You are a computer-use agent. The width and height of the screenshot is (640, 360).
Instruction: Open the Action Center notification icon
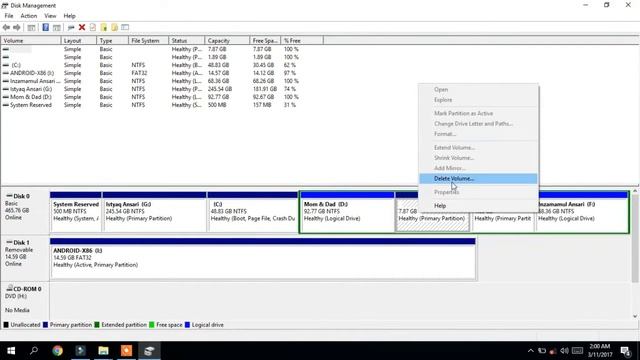(x=626, y=351)
